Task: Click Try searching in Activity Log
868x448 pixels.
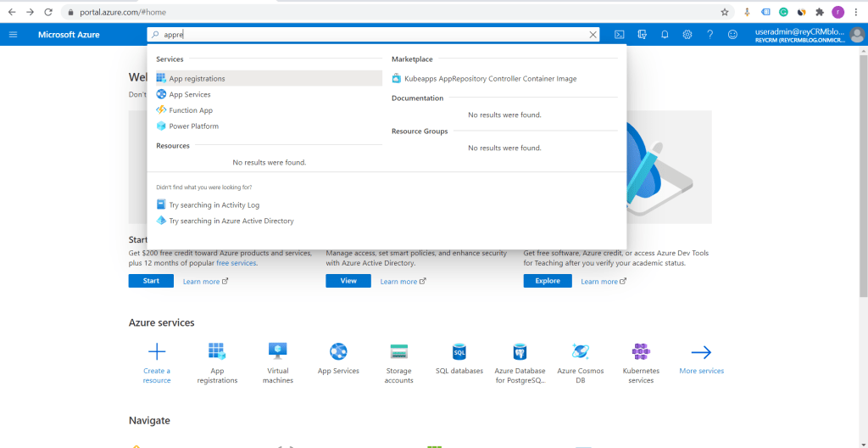Action: click(214, 205)
